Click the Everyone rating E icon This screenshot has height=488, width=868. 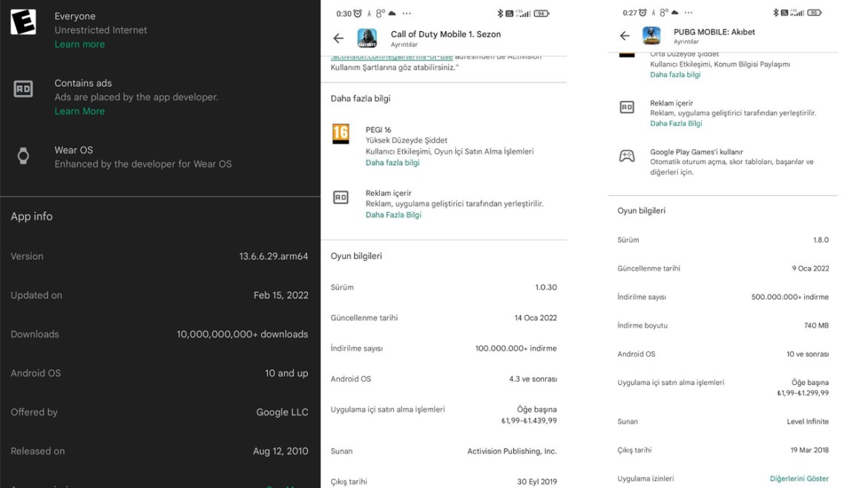[x=23, y=22]
